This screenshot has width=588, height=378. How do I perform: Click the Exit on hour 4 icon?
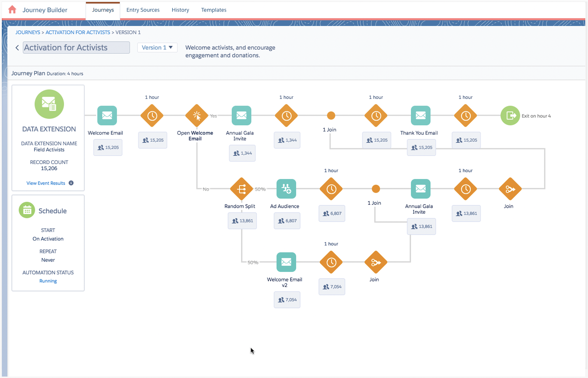[x=510, y=116]
